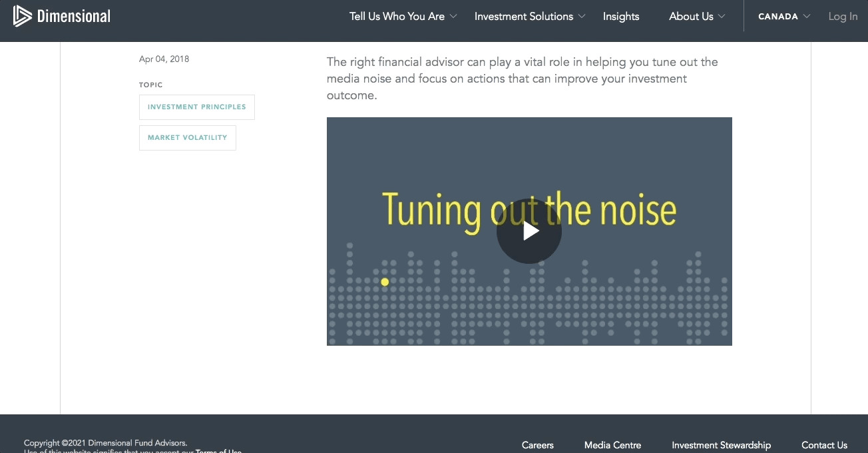Image resolution: width=868 pixels, height=453 pixels.
Task: Expand Tell Us Who You Are chevron
Action: point(453,16)
